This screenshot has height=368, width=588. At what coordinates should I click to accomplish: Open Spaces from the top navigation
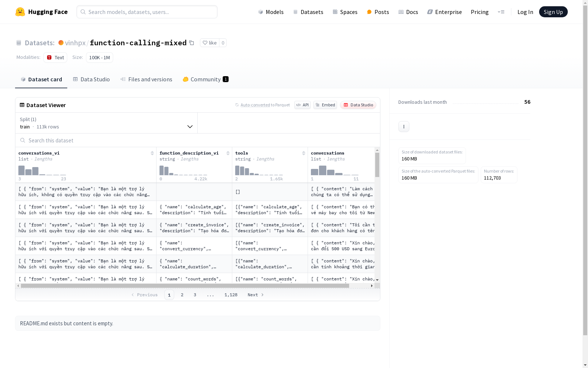345,12
